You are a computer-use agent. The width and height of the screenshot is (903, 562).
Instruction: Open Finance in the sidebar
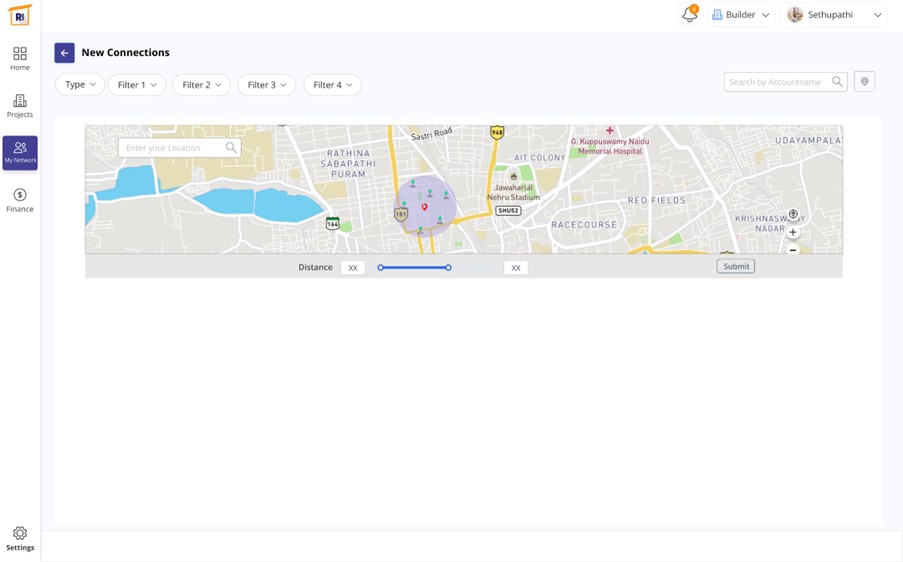tap(20, 200)
